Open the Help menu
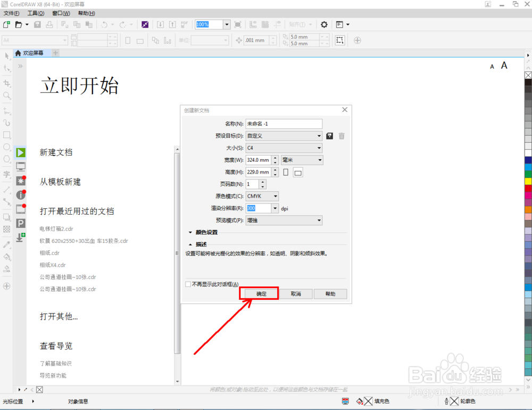The width and height of the screenshot is (532, 410). coord(87,13)
